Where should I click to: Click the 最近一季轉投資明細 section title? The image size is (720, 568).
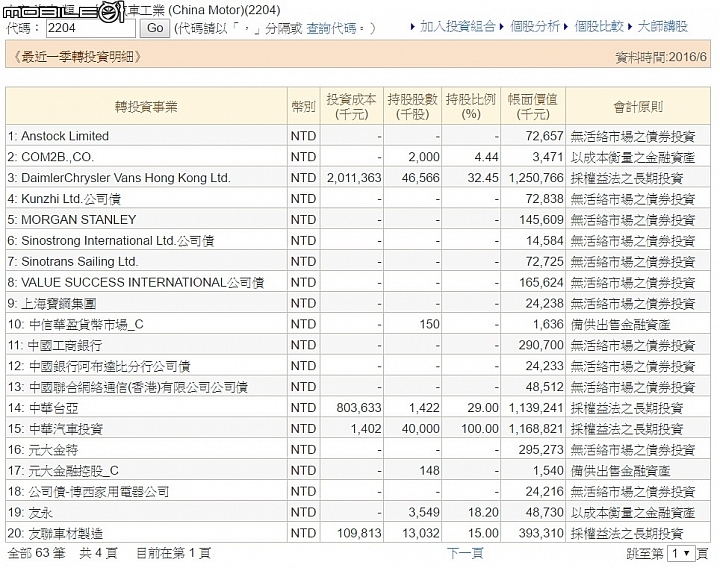[x=77, y=56]
